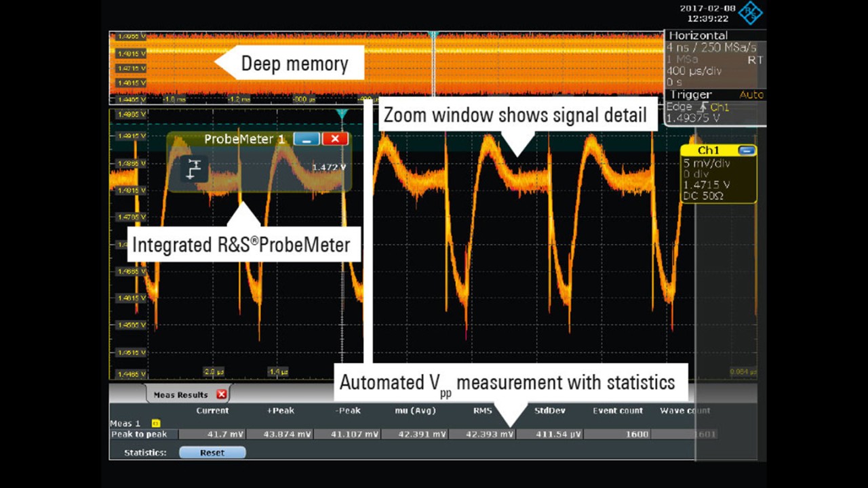Open the Horizontal settings panel
Viewport: 868px width, 488px height.
(698, 36)
